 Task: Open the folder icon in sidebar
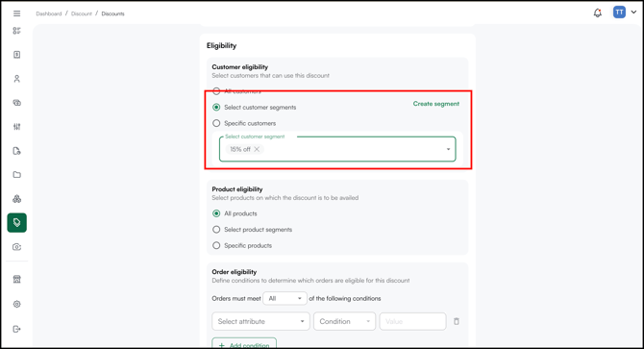tap(17, 175)
